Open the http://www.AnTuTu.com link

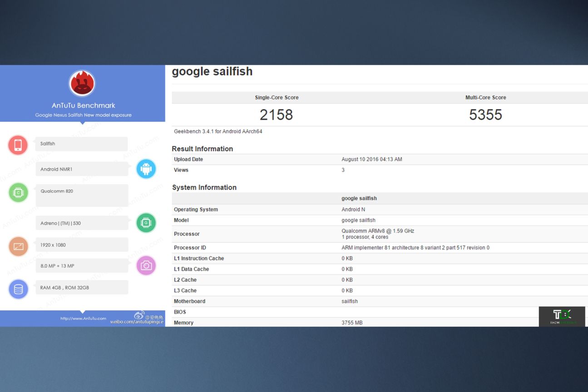tap(83, 318)
